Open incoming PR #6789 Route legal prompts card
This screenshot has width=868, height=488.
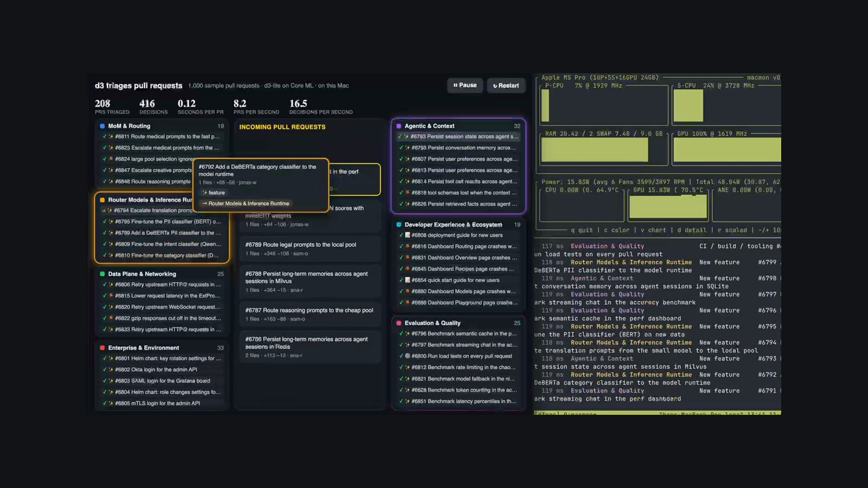pos(310,249)
